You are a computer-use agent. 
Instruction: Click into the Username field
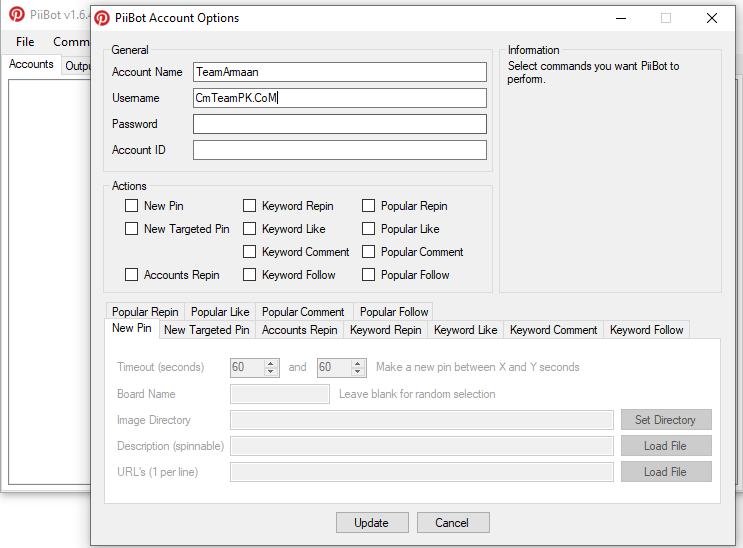pyautogui.click(x=340, y=98)
